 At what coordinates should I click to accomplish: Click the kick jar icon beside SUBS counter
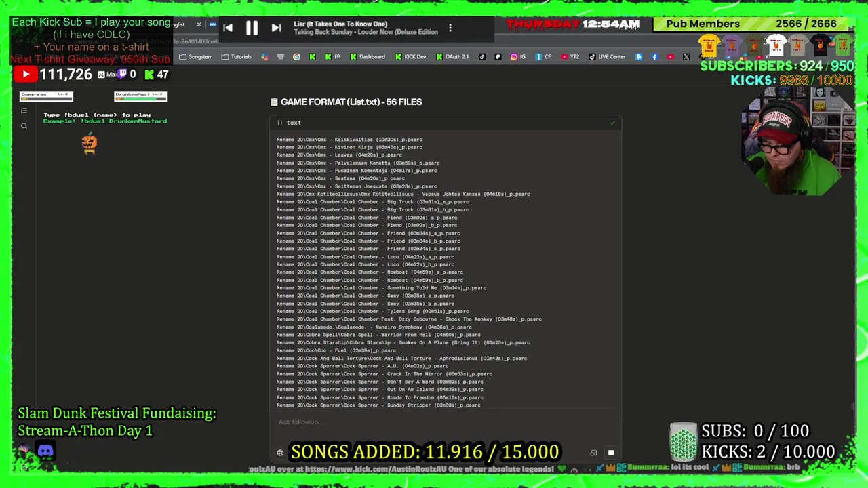(683, 442)
